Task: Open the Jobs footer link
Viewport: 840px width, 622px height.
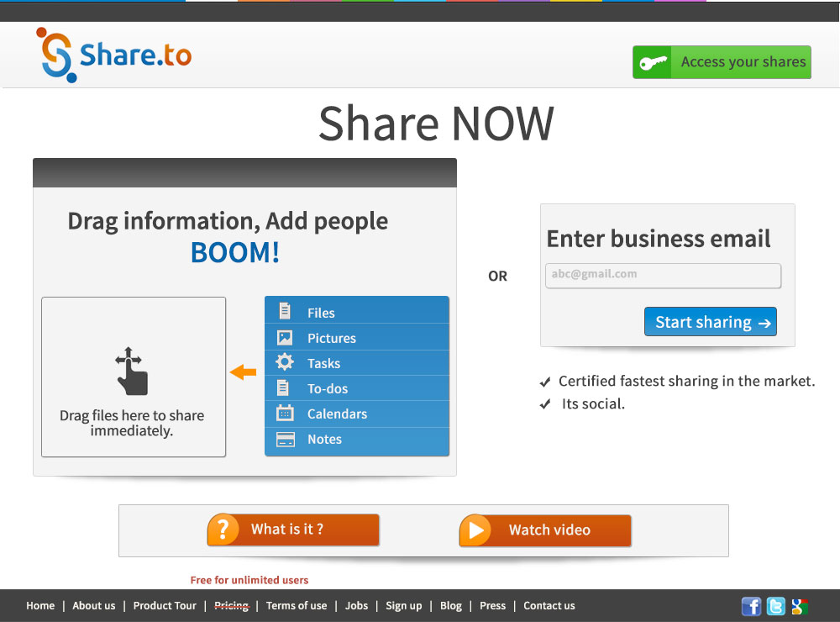Action: click(x=356, y=605)
